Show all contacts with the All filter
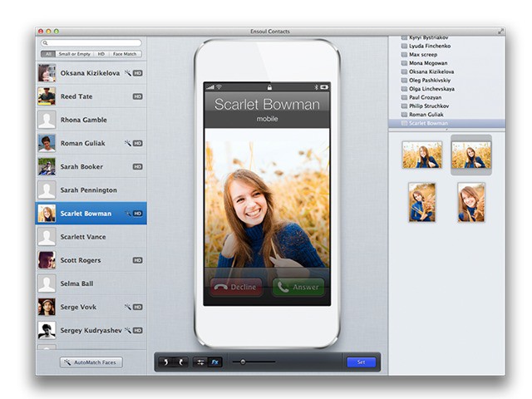 [48, 54]
